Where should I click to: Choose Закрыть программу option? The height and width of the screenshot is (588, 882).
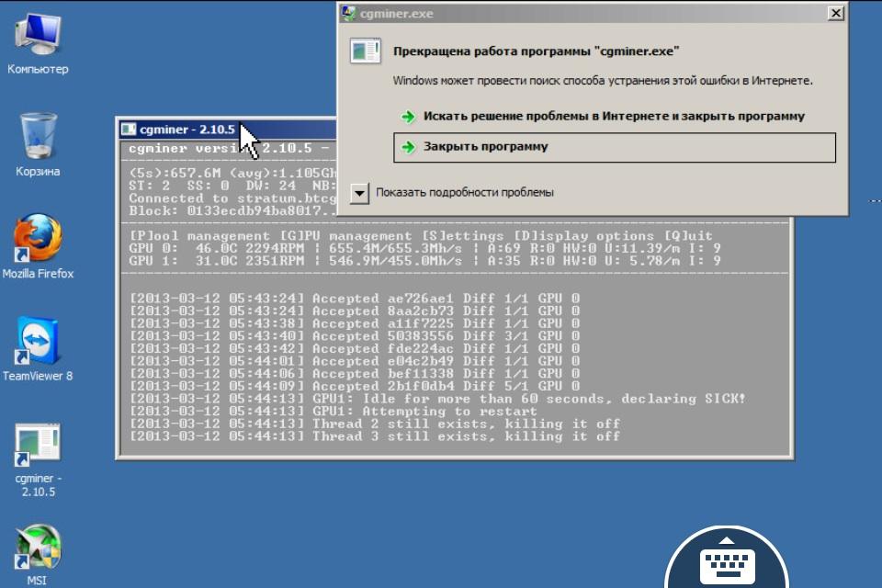point(615,147)
